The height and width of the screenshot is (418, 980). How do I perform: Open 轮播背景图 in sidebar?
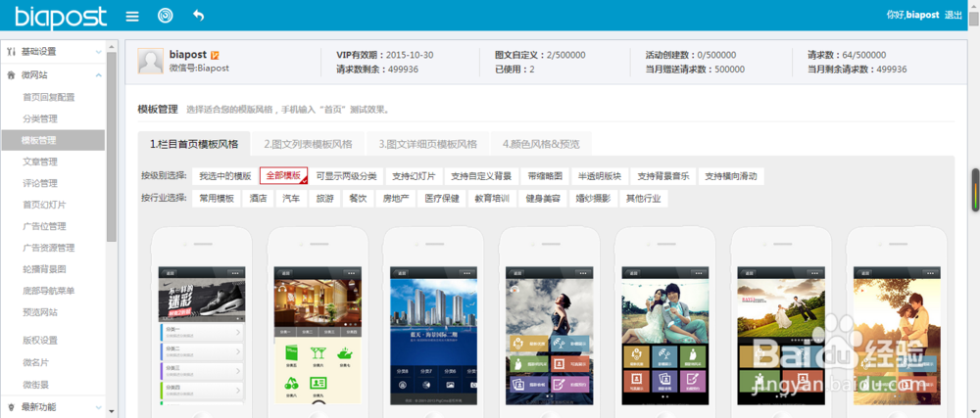(44, 269)
